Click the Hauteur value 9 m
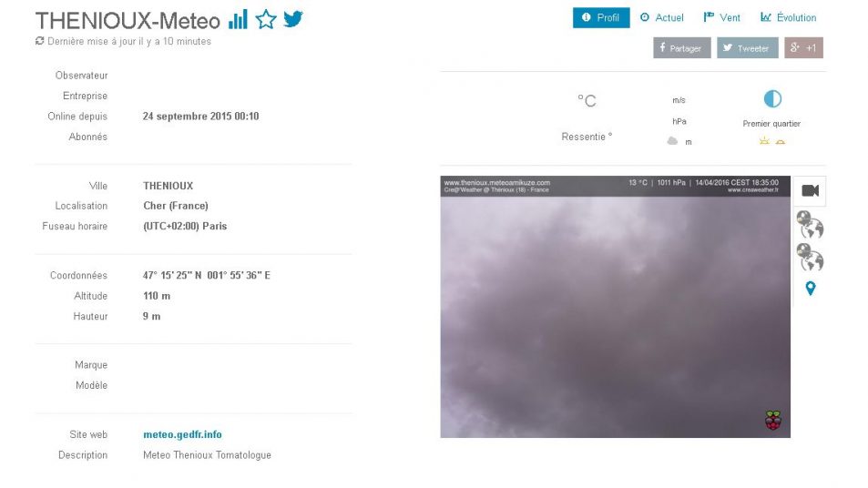Screen dimensions: 868x488 click(151, 317)
